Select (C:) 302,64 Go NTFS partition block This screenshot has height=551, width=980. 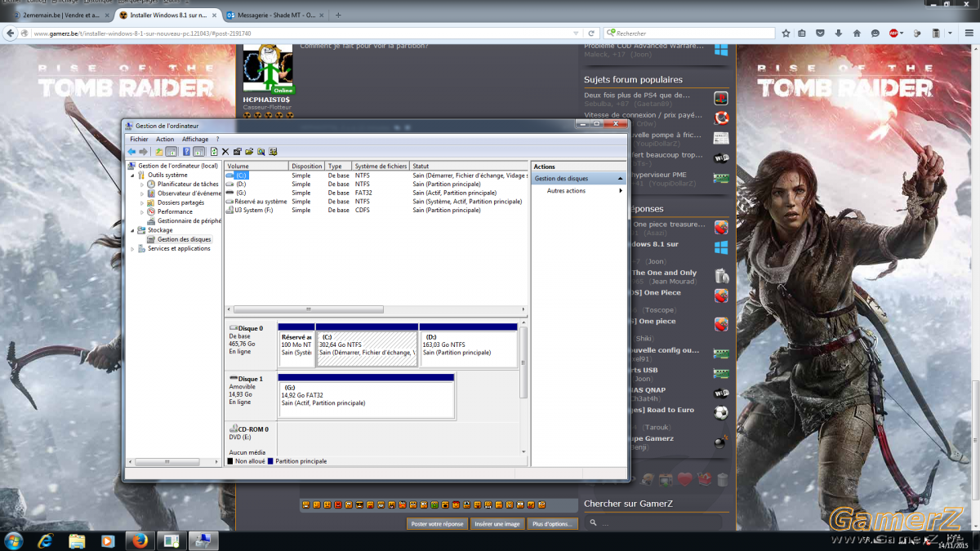367,345
